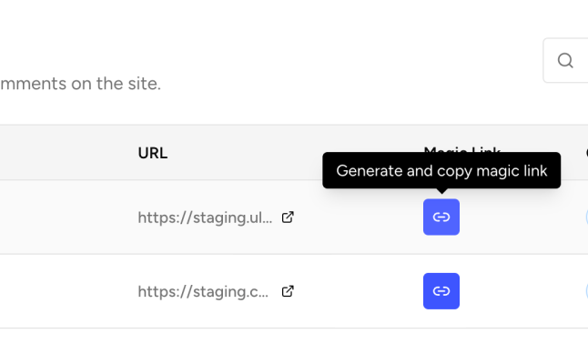Click the Magic Link column header

tap(461, 148)
